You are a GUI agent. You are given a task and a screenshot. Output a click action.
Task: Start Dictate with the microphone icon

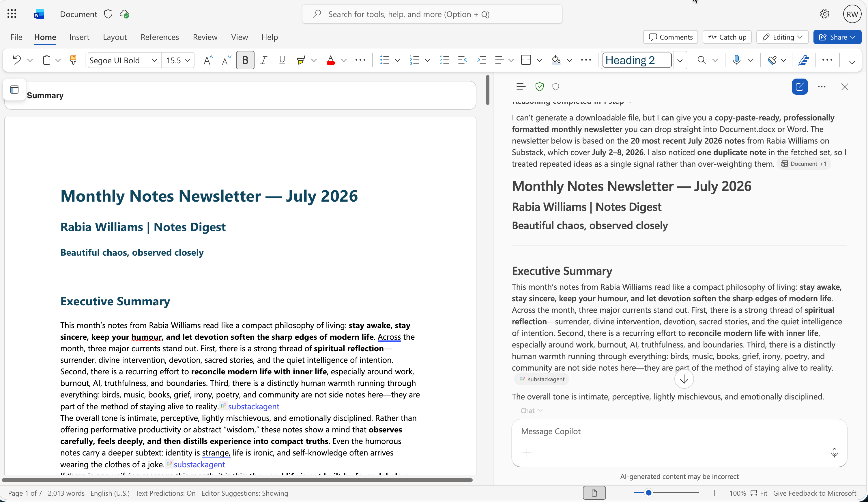[736, 60]
